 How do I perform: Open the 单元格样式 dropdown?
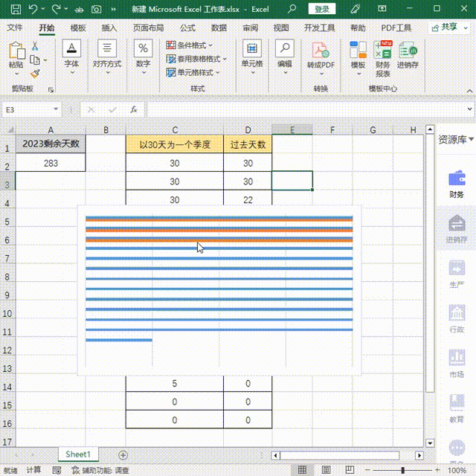coord(193,73)
